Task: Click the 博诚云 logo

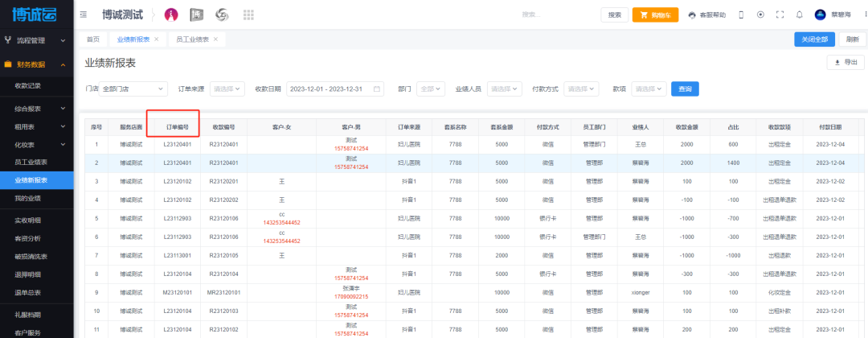Action: pyautogui.click(x=35, y=14)
